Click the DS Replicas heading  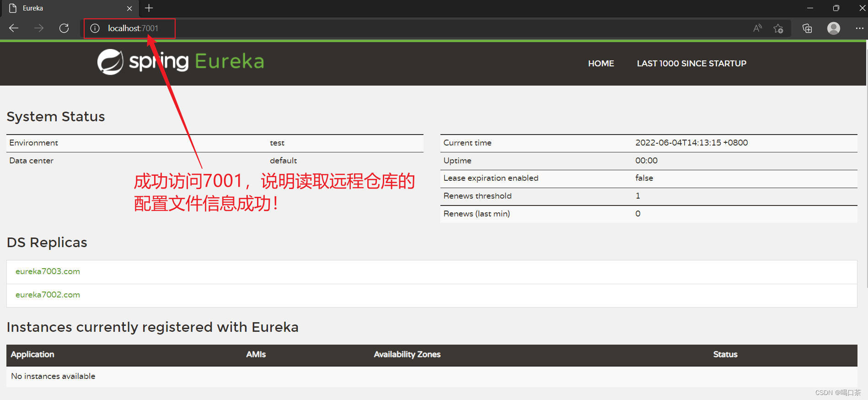[47, 243]
